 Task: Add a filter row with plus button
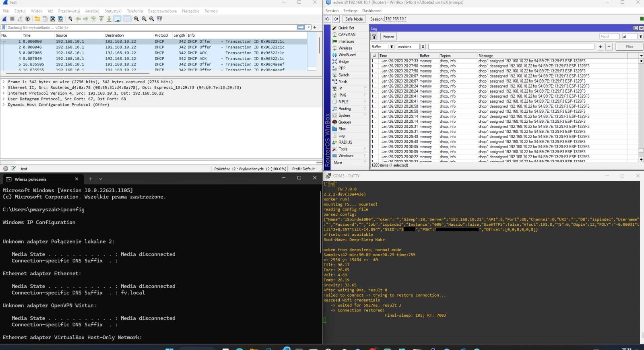601,47
